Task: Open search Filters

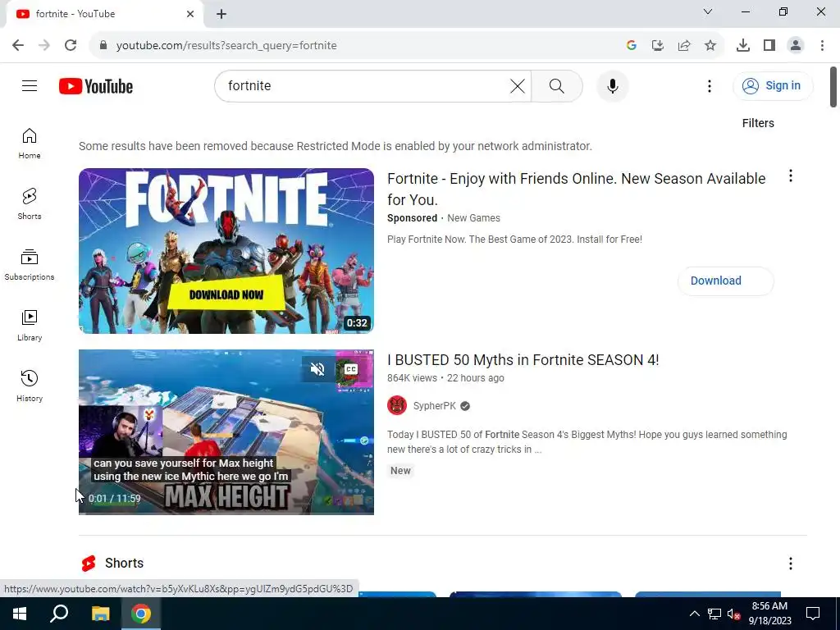Action: 757,123
